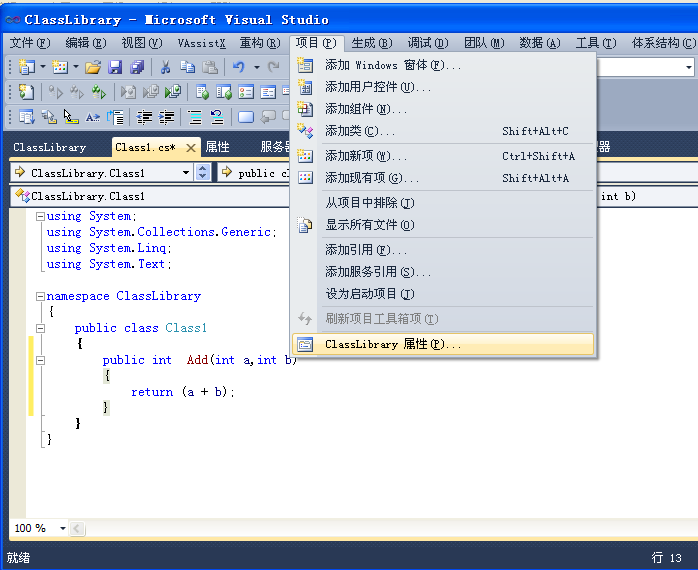The width and height of the screenshot is (698, 570).
Task: Choose 添加新项(W)... menu entry
Action: pyautogui.click(x=443, y=156)
